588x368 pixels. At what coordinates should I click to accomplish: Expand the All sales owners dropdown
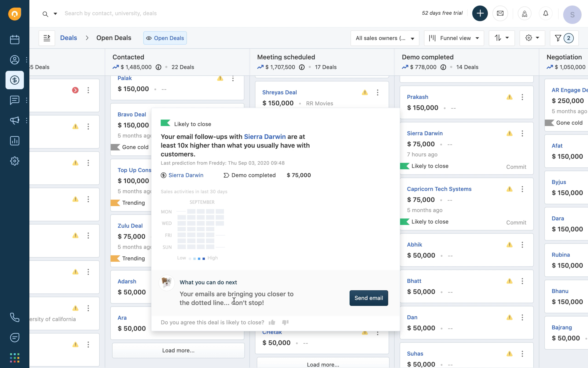tap(385, 38)
